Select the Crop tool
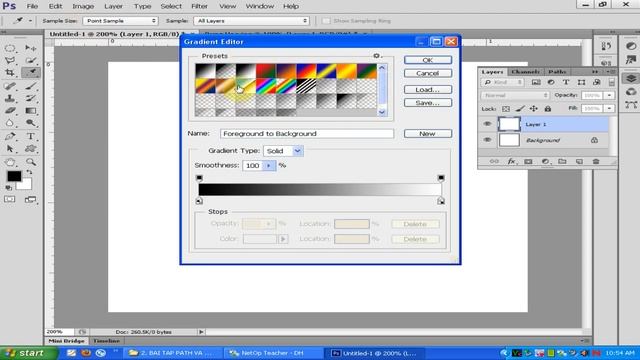The width and height of the screenshot is (640, 360). coord(10,73)
